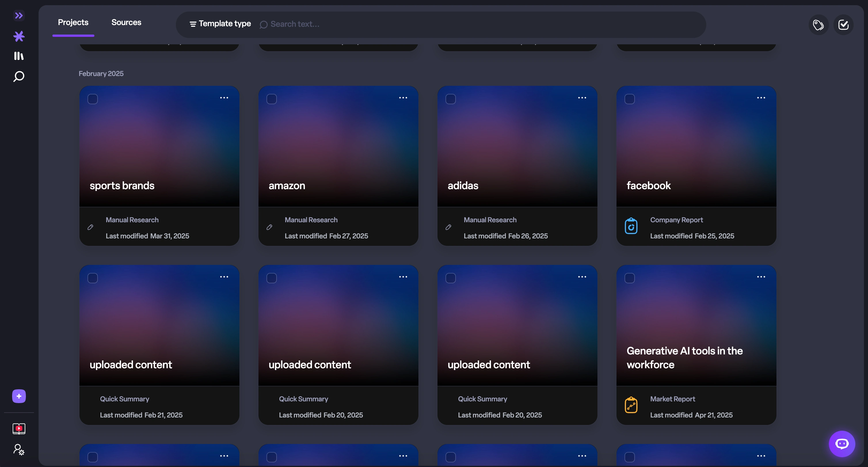The height and width of the screenshot is (467, 868).
Task: Tick the checkbox on Feb 21 uploaded content card
Action: [x=93, y=278]
